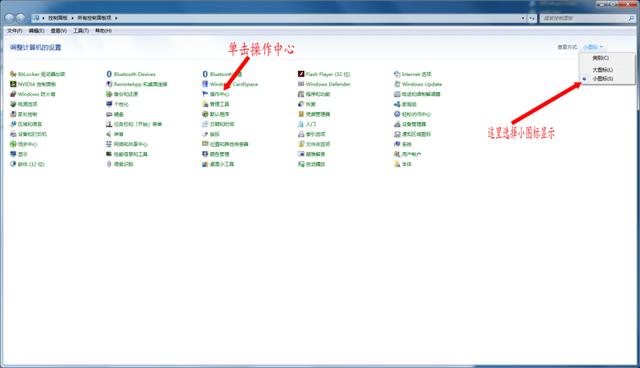Select Large icons (大图标) view option

pyautogui.click(x=607, y=70)
